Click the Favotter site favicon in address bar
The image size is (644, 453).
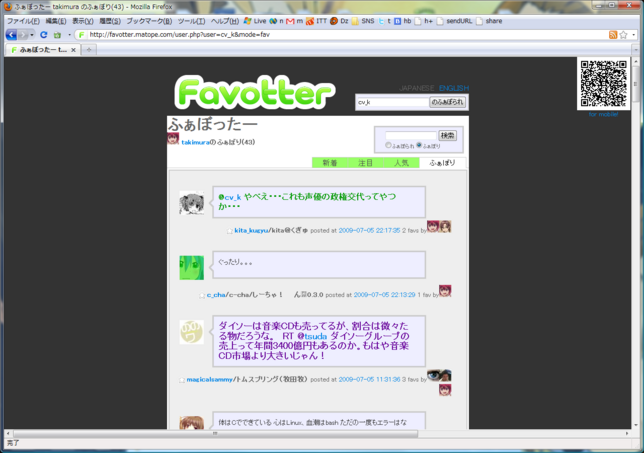point(81,35)
